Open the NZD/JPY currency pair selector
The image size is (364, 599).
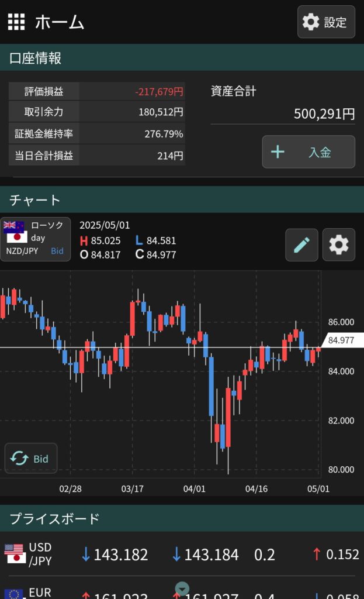click(x=35, y=239)
